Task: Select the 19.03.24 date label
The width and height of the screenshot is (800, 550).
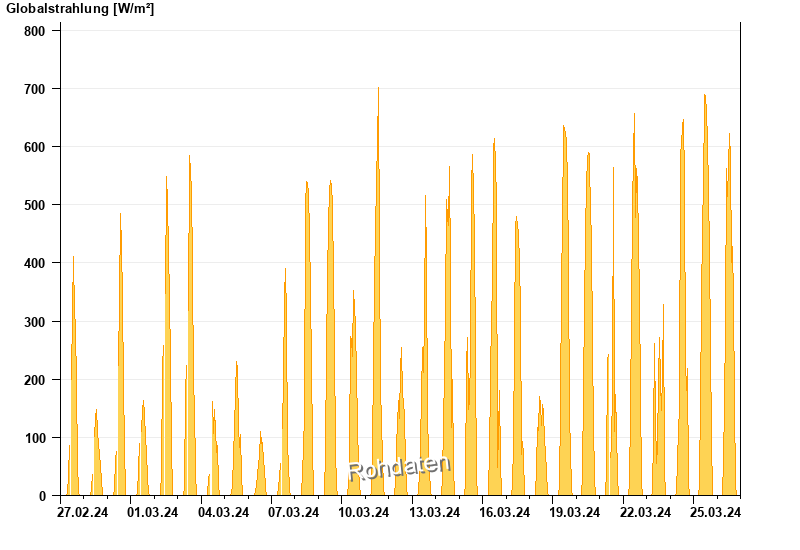Action: 574,512
